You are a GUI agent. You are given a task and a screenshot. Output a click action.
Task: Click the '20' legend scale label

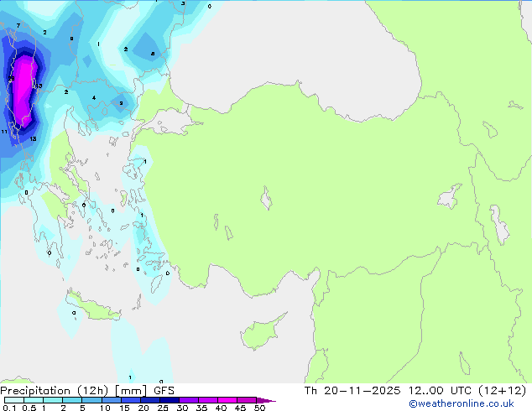(143, 408)
